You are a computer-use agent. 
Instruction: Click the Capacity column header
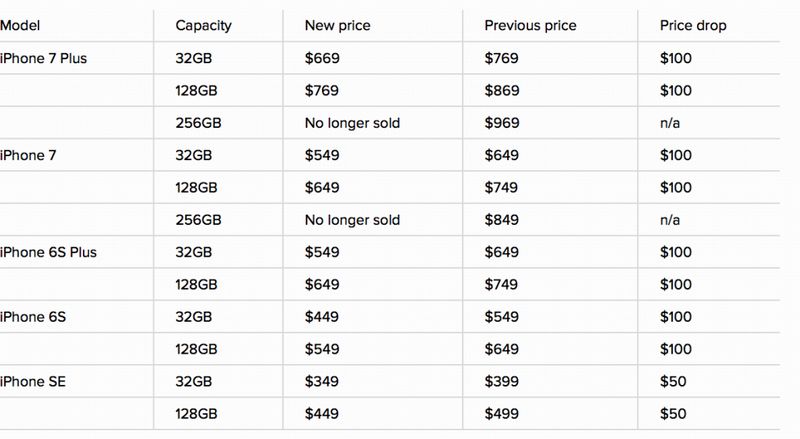click(x=202, y=25)
